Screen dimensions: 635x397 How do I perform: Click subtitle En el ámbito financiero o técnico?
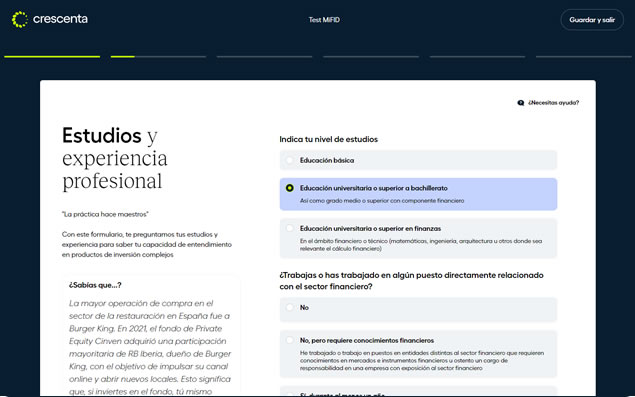point(421,245)
